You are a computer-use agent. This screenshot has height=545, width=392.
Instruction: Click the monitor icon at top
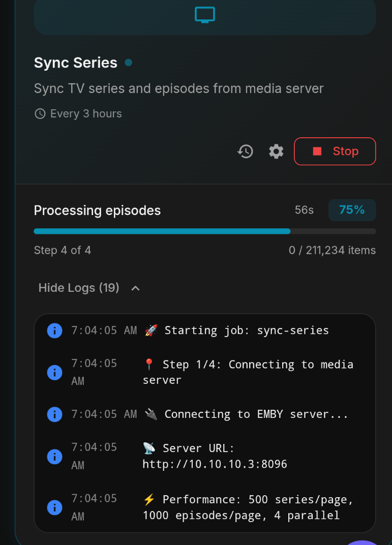[x=205, y=15]
